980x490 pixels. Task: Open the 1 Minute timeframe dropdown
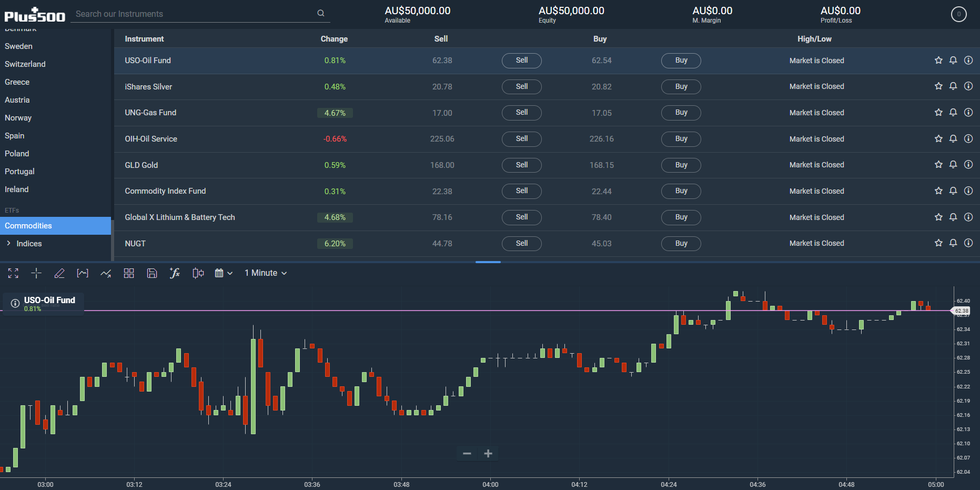tap(266, 273)
